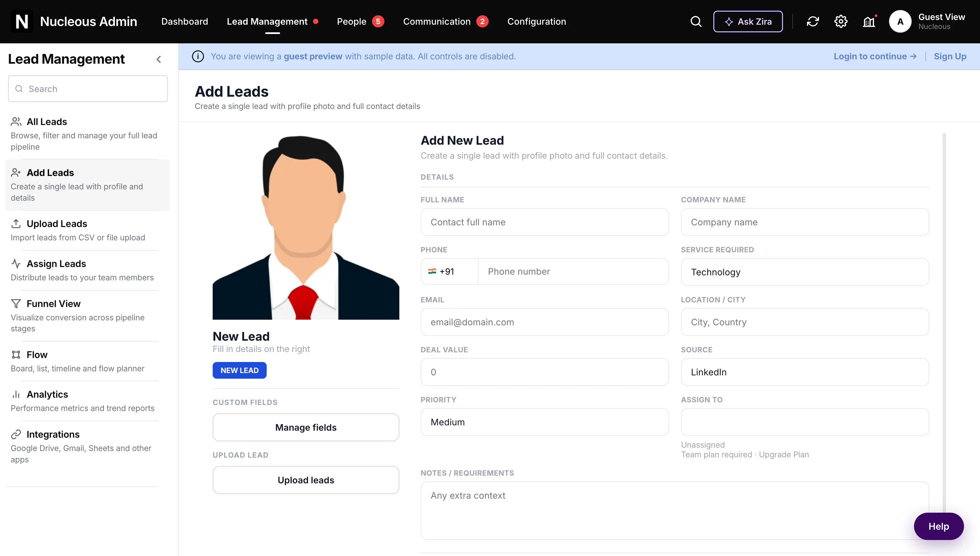Focus the sidebar Search field
The width and height of the screenshot is (980, 556).
pyautogui.click(x=88, y=89)
